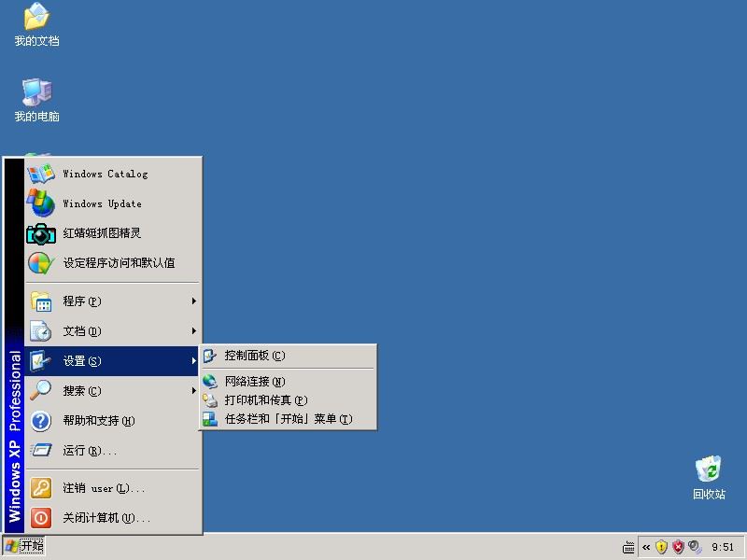Click the 程序 folder icon

(x=41, y=301)
